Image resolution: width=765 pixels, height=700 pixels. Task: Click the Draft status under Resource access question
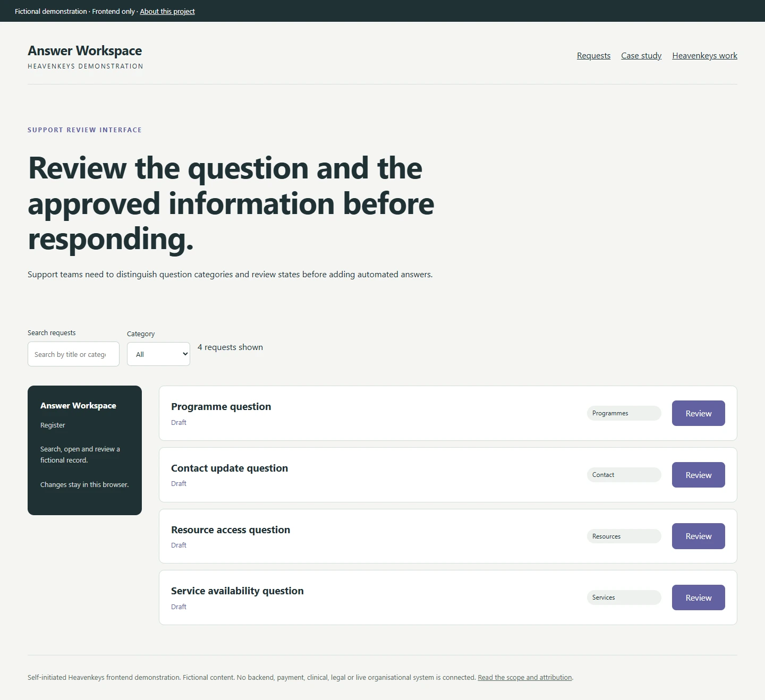[178, 545]
